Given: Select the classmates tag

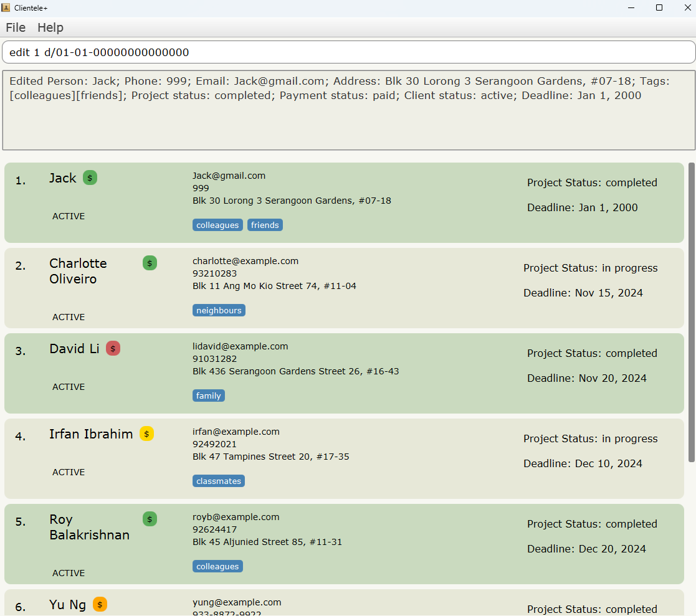Looking at the screenshot, I should point(218,481).
